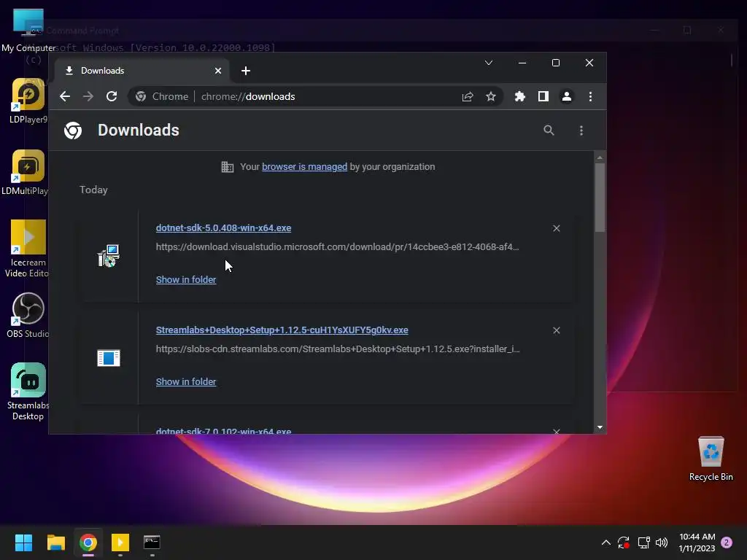The height and width of the screenshot is (560, 747).
Task: Toggle the Chrome side panel icon
Action: coord(543,97)
